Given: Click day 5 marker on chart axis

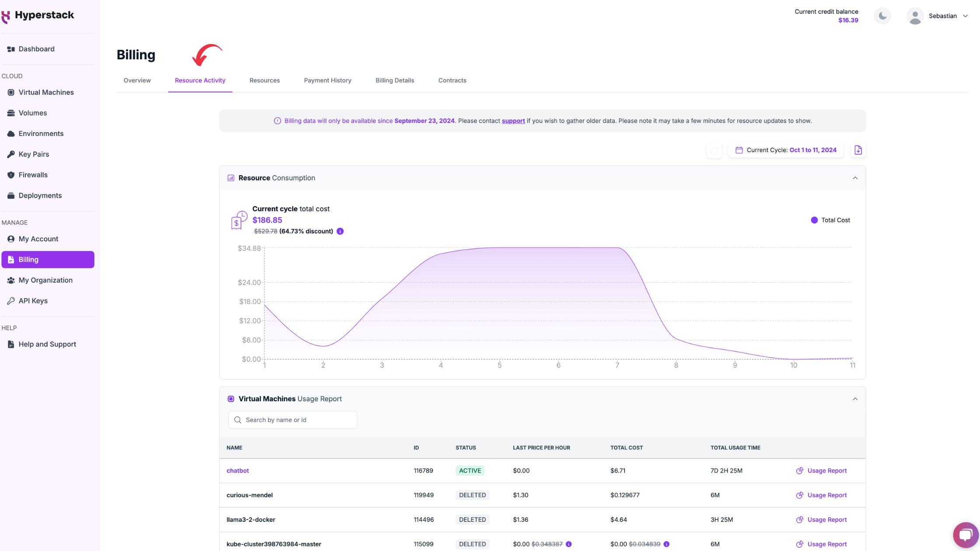Looking at the screenshot, I should tap(499, 365).
